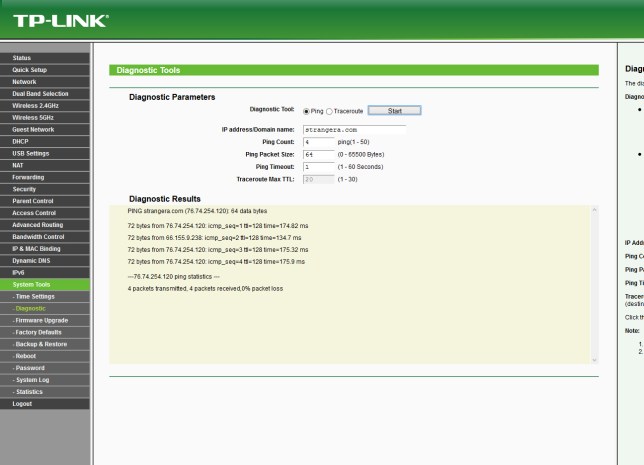
Task: Click the Start button
Action: 394,110
